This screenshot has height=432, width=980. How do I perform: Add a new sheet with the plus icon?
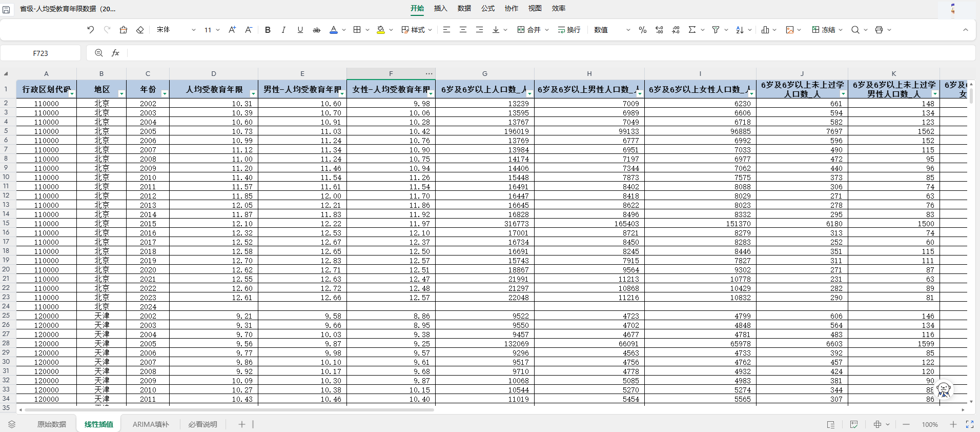click(x=242, y=424)
